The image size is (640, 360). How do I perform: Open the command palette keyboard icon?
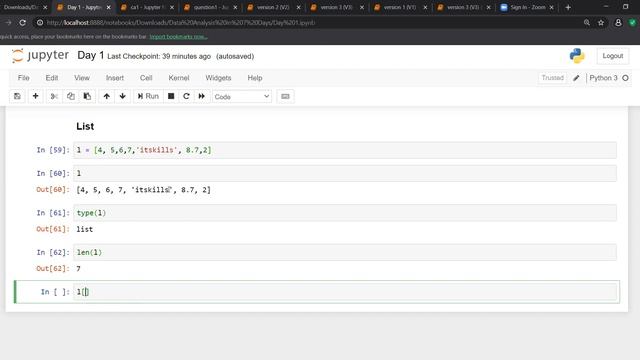coord(285,96)
